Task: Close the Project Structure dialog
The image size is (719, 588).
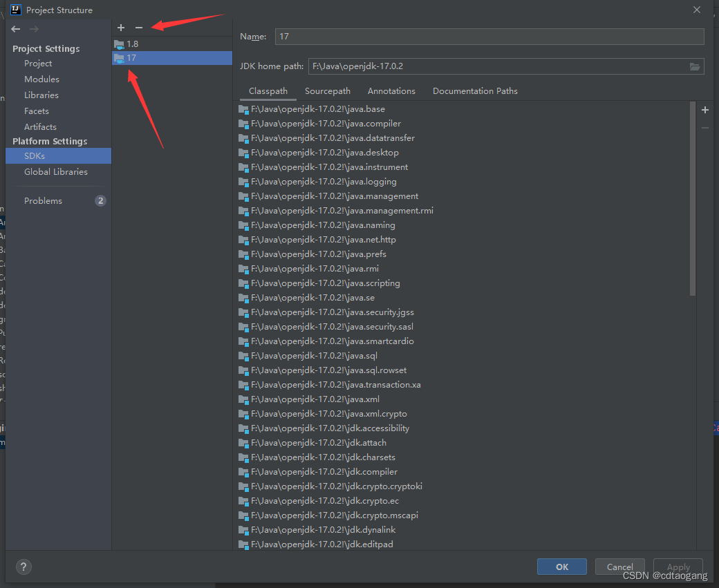Action: click(697, 10)
